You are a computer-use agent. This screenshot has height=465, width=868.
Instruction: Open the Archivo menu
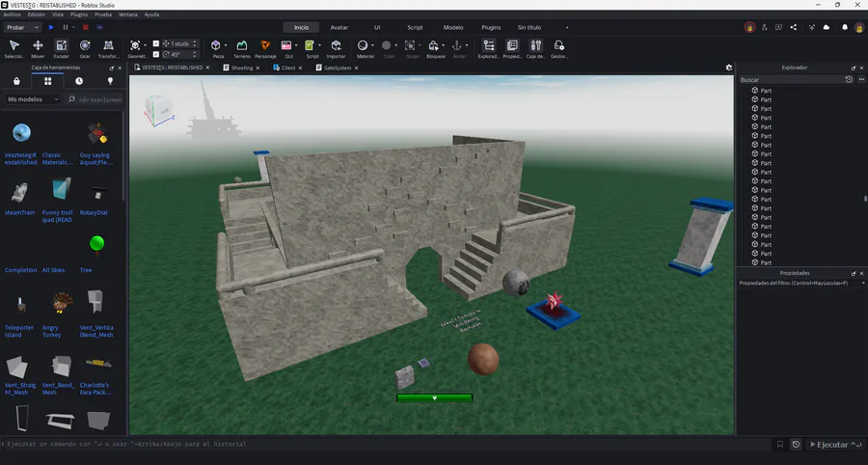click(12, 14)
